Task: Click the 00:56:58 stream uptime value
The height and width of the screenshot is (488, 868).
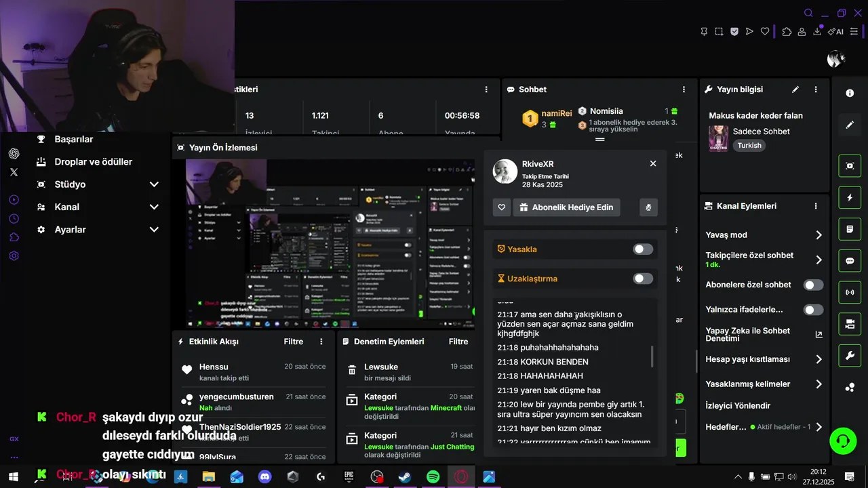Action: 462,116
